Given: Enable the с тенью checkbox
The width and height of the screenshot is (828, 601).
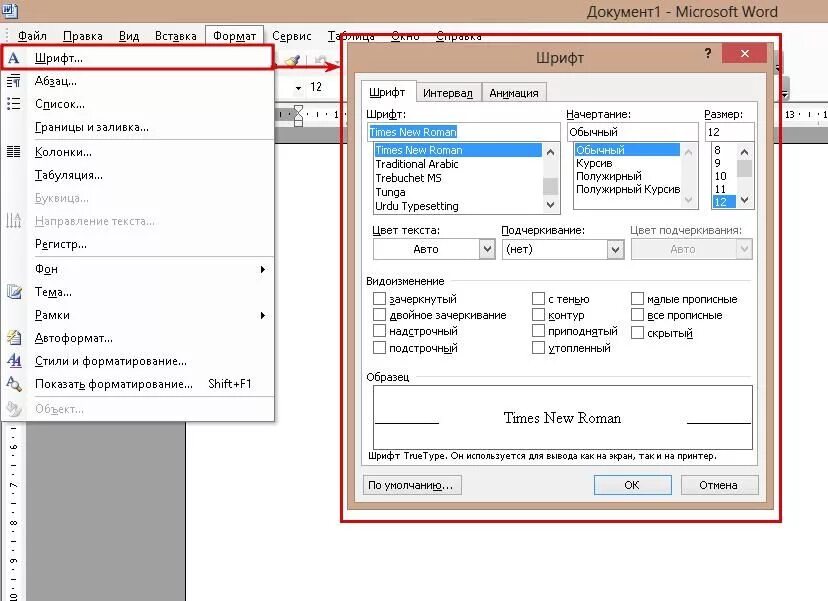Looking at the screenshot, I should 538,299.
